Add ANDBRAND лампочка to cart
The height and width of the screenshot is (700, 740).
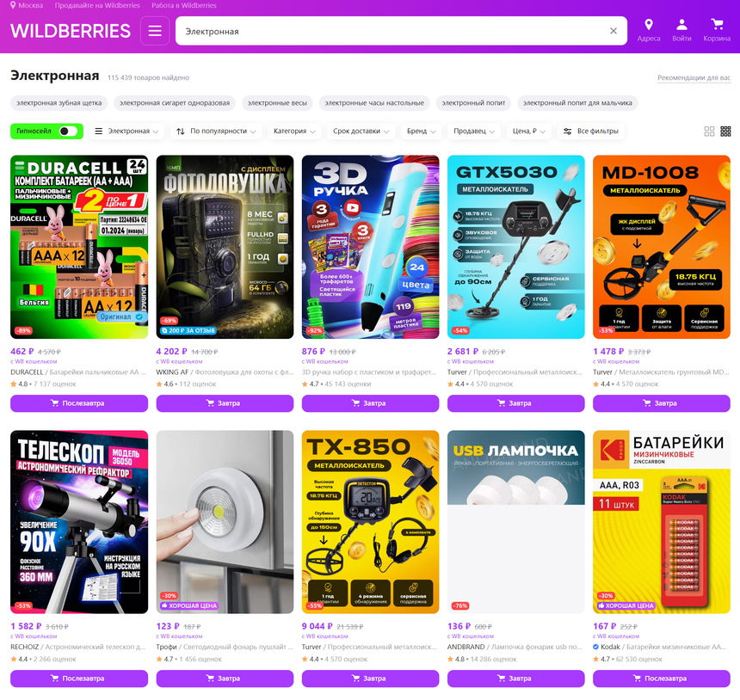pyautogui.click(x=515, y=679)
